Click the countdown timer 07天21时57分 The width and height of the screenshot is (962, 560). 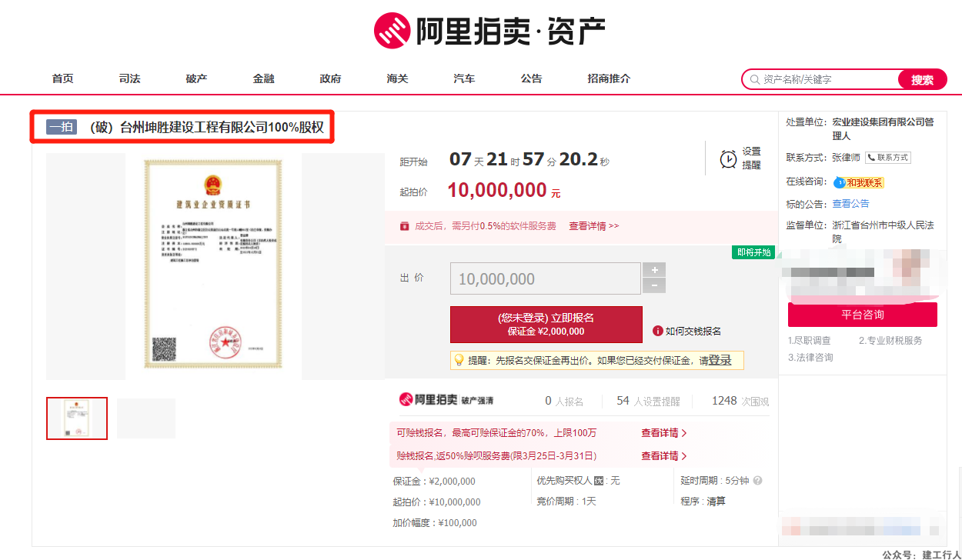click(529, 159)
